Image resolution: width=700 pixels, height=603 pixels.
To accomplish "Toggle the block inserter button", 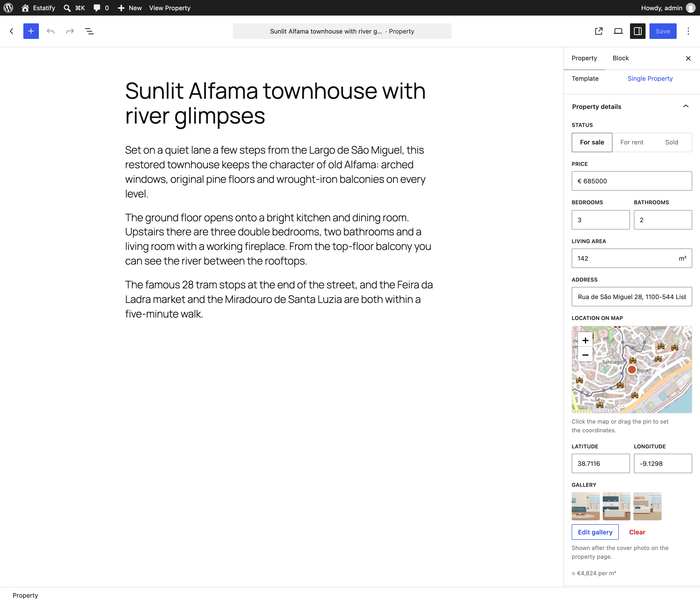I will click(31, 31).
